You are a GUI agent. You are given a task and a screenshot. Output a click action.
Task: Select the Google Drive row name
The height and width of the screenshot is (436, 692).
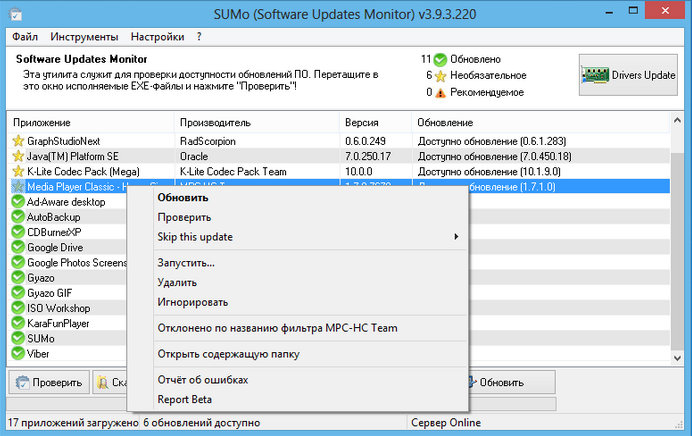coord(55,248)
